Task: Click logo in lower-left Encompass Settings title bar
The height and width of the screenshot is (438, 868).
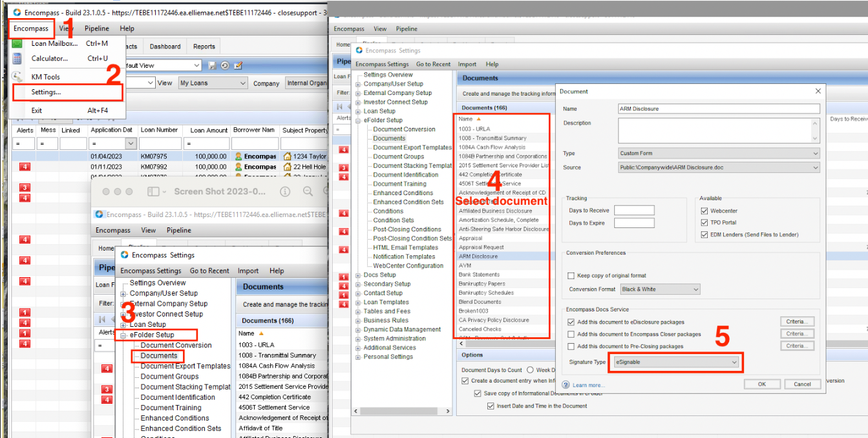Action: 125,255
